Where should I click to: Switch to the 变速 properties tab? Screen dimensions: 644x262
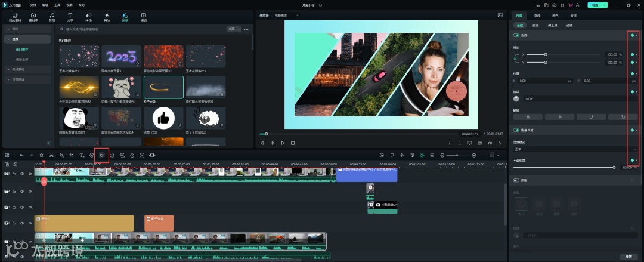(x=574, y=16)
